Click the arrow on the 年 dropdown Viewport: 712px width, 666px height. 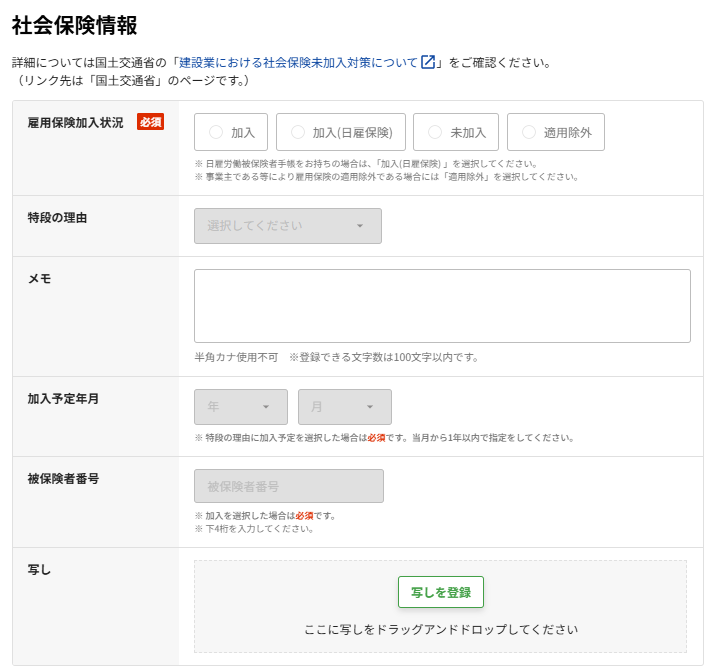coord(266,407)
